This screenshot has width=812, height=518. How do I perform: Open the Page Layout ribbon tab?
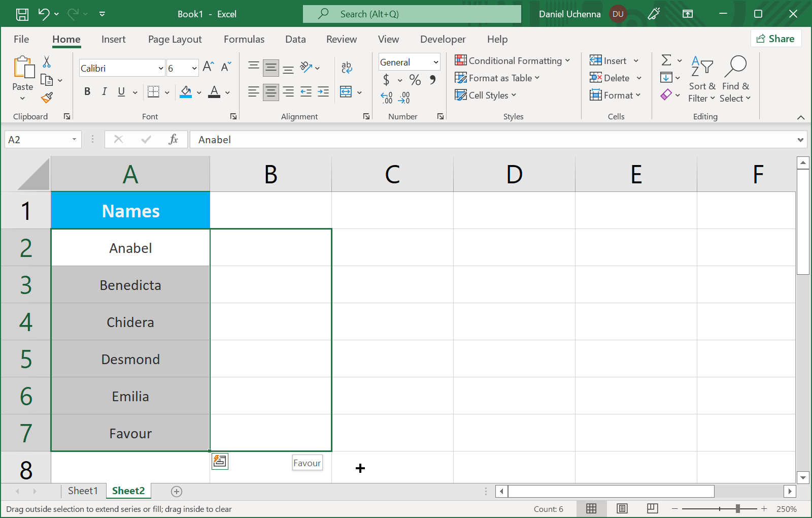(175, 39)
